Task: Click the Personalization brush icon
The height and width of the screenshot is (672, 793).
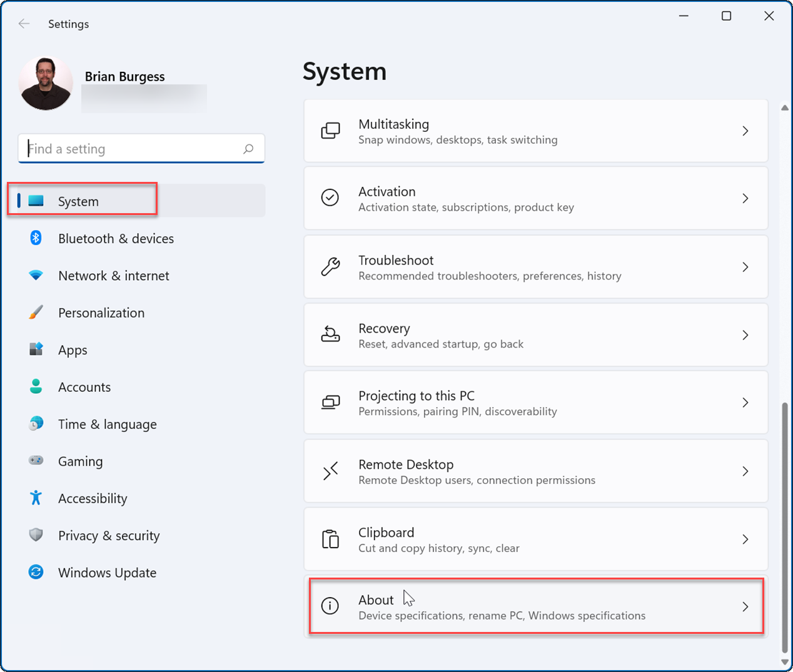Action: (36, 313)
